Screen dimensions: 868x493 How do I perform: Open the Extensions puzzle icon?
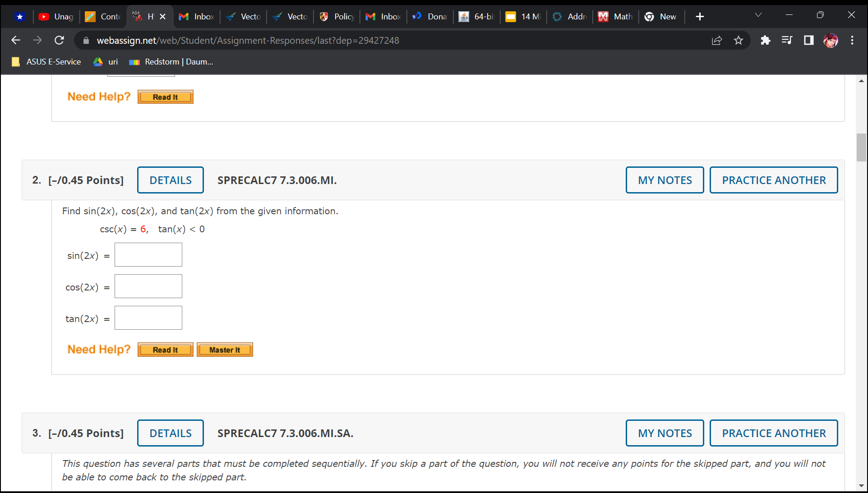point(765,41)
